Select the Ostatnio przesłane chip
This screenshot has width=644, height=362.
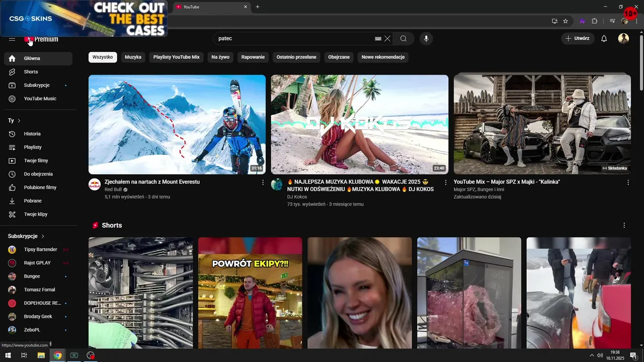pos(296,57)
